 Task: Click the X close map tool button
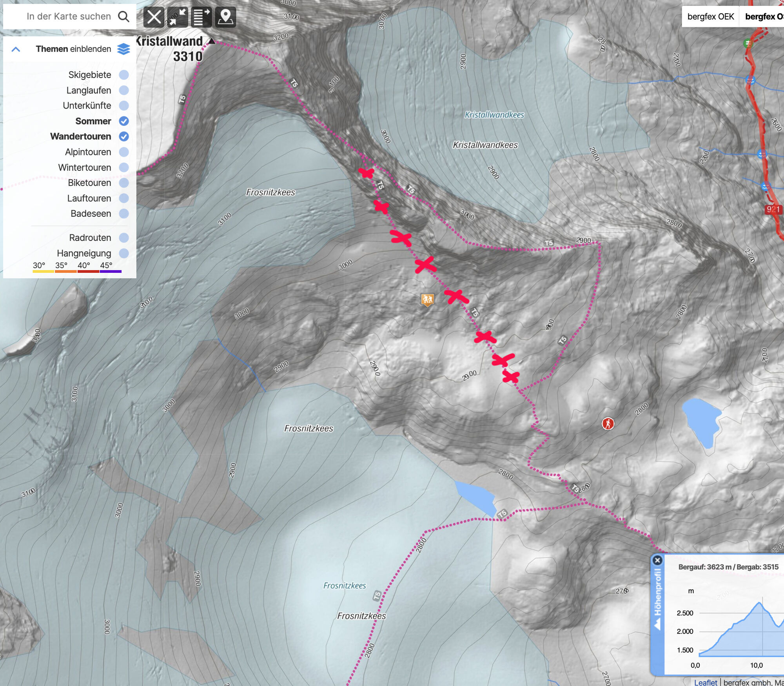pyautogui.click(x=154, y=17)
